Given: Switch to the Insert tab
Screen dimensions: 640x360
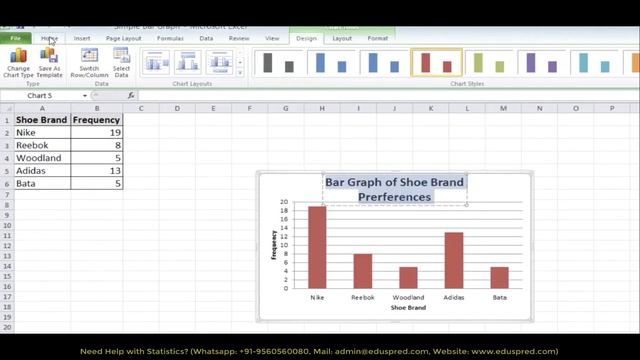Looking at the screenshot, I should [x=82, y=38].
